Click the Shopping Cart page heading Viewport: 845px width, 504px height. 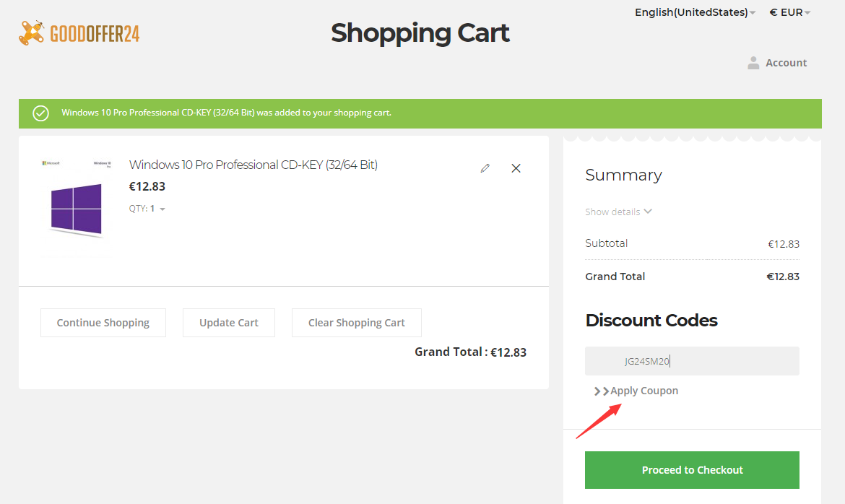(420, 32)
